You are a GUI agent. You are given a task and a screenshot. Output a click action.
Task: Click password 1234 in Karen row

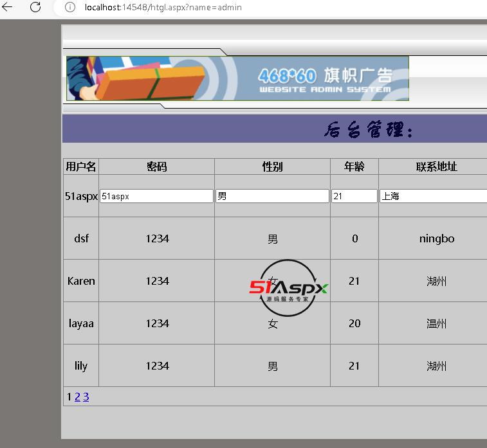tap(158, 281)
